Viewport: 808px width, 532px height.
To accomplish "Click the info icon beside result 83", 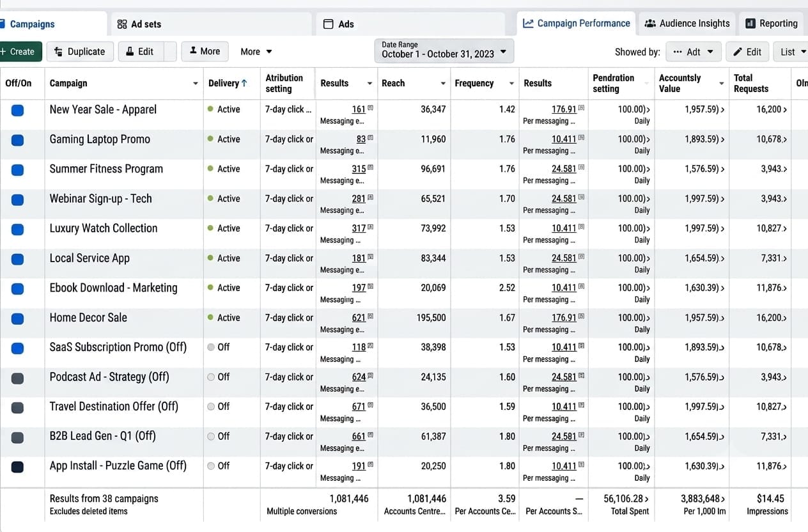I will (371, 137).
